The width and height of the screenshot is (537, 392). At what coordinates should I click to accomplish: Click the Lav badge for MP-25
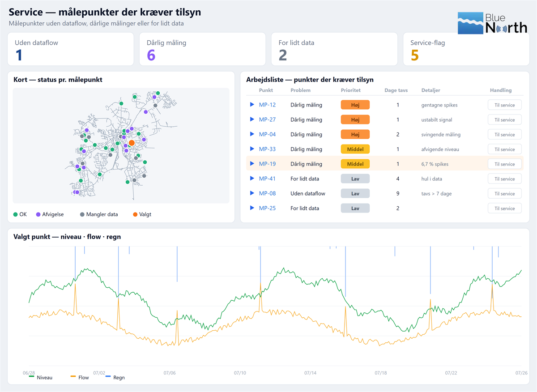(x=355, y=209)
